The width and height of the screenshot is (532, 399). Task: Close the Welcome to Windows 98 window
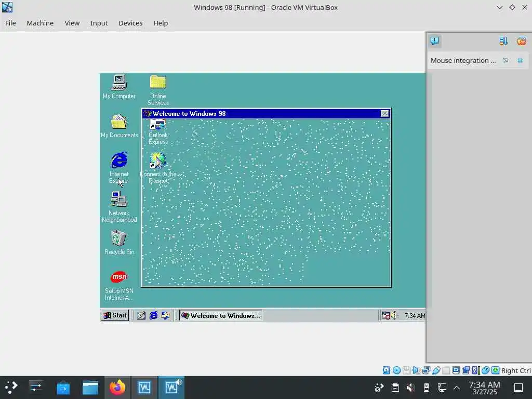(384, 114)
